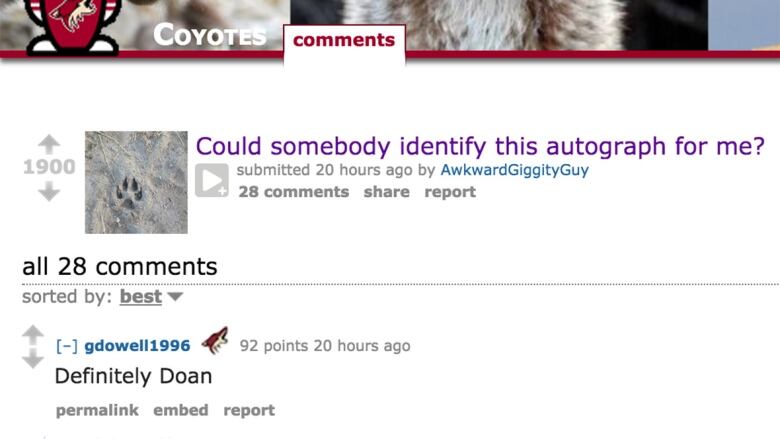This screenshot has height=439, width=780.
Task: Go to the Coyotes subreddit header link
Action: pos(210,35)
